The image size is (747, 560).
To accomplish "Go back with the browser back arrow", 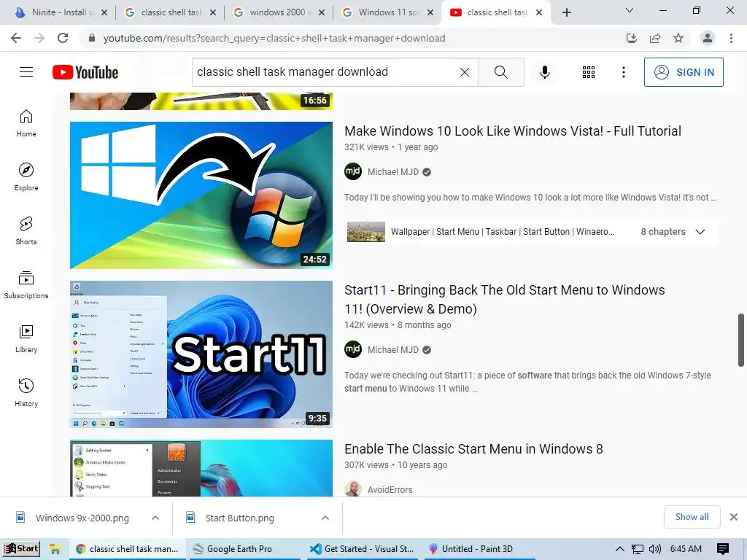I will 16,38.
